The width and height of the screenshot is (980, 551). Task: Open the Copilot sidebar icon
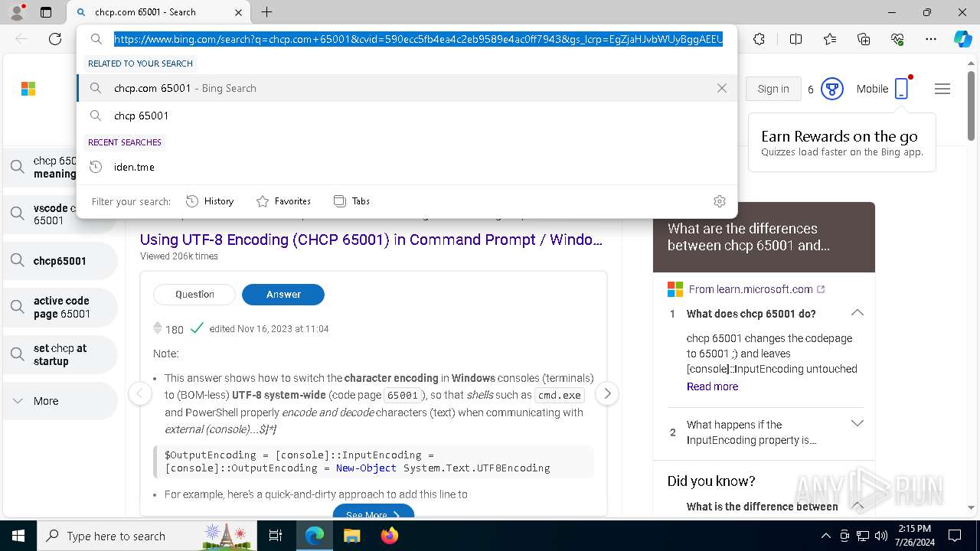(x=962, y=39)
